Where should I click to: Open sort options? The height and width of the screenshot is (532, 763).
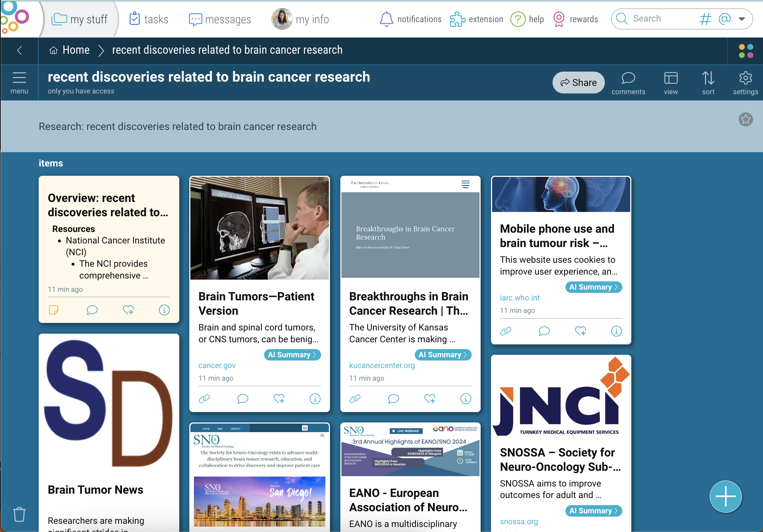(708, 83)
